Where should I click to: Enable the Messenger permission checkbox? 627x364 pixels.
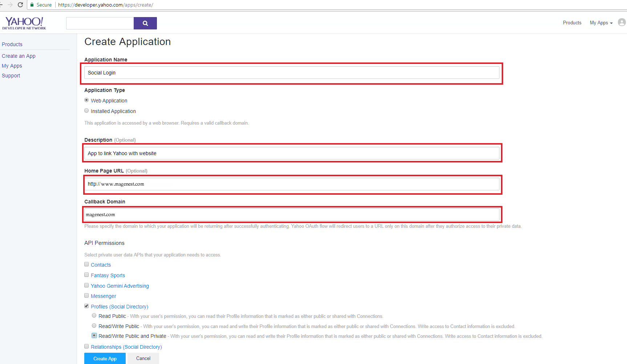click(x=86, y=296)
